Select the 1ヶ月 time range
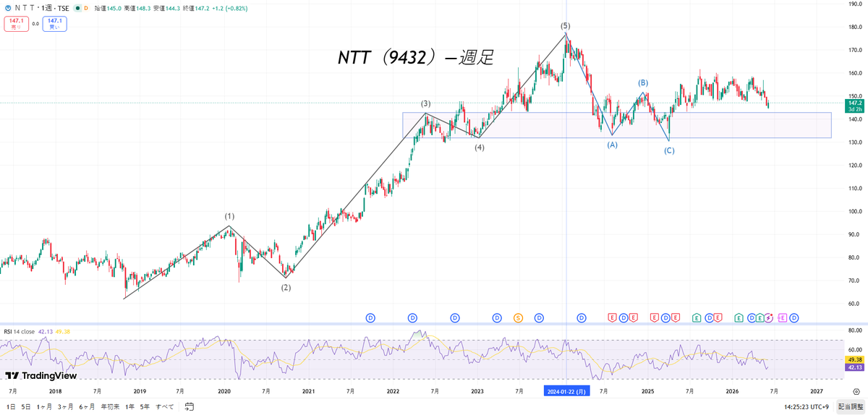The width and height of the screenshot is (868, 415). pyautogui.click(x=44, y=406)
